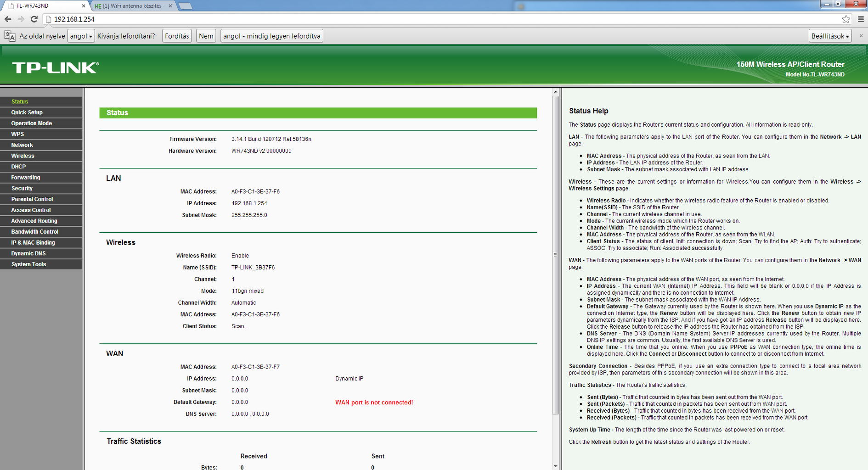Viewport: 868px width, 470px height.
Task: Open the Network menu
Action: click(41, 145)
